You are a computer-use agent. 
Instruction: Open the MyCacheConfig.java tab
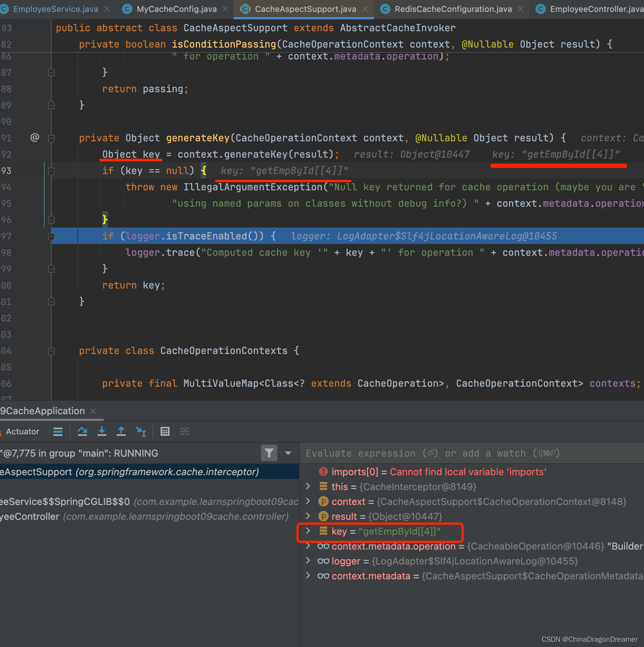(177, 9)
